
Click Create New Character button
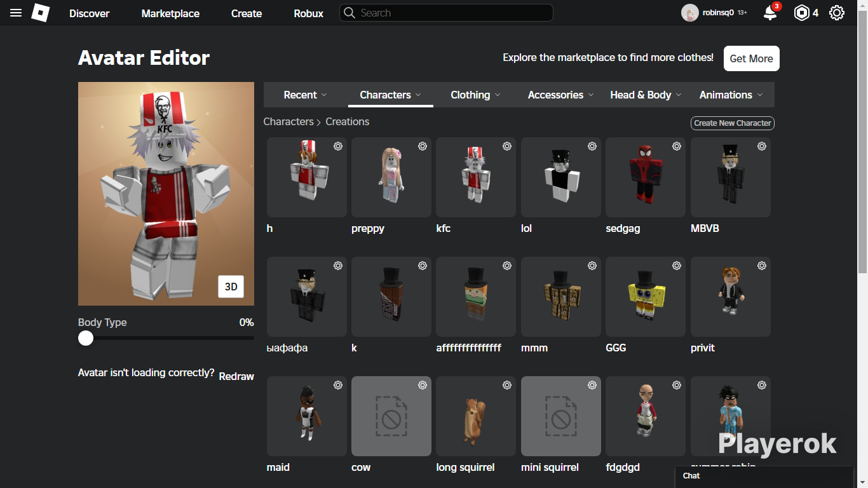733,123
